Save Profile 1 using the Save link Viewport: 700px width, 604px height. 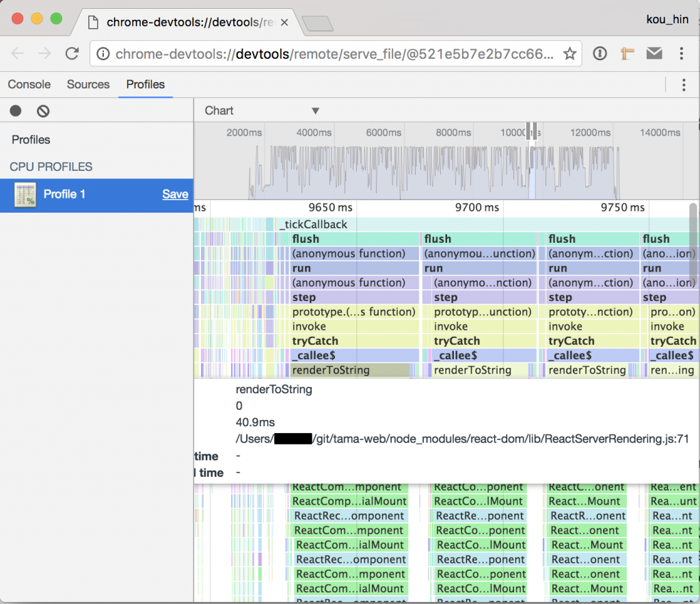coord(175,194)
